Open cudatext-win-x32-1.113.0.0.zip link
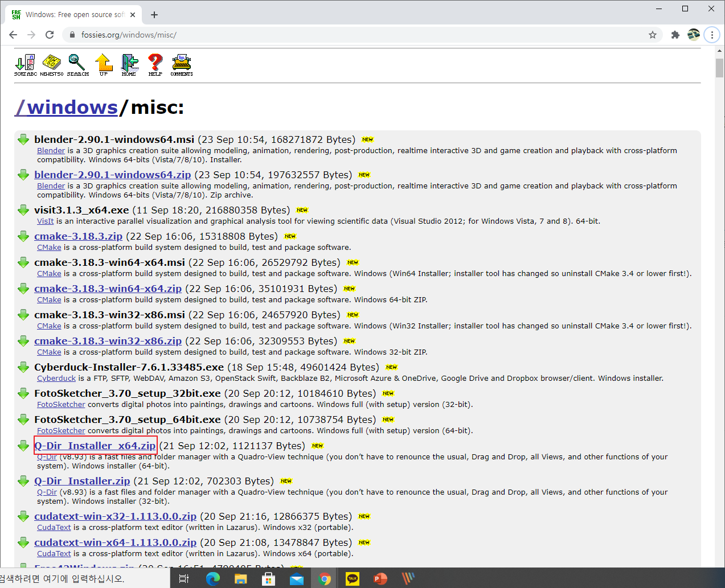The width and height of the screenshot is (725, 588). click(x=115, y=516)
